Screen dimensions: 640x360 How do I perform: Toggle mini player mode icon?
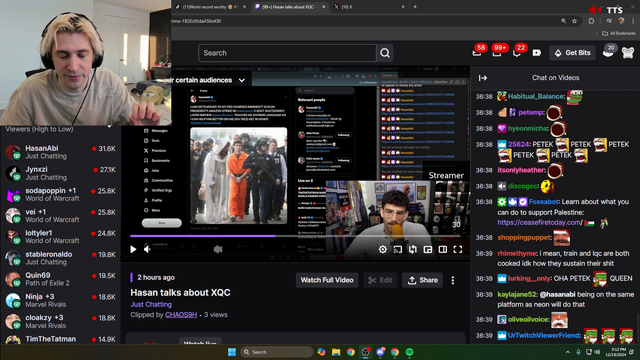[x=428, y=249]
